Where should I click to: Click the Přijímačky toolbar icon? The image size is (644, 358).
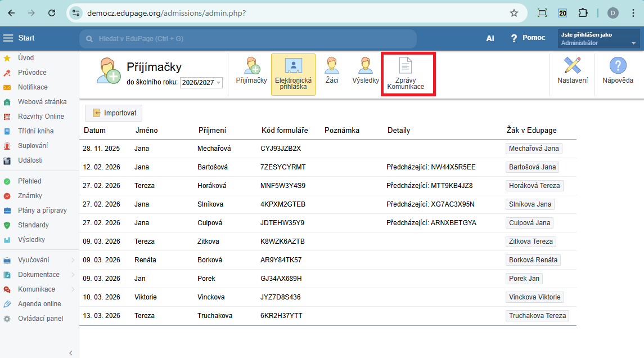[251, 71]
